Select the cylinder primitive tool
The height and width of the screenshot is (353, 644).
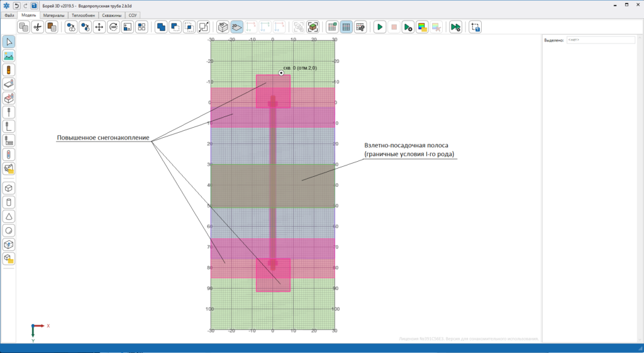pyautogui.click(x=9, y=202)
